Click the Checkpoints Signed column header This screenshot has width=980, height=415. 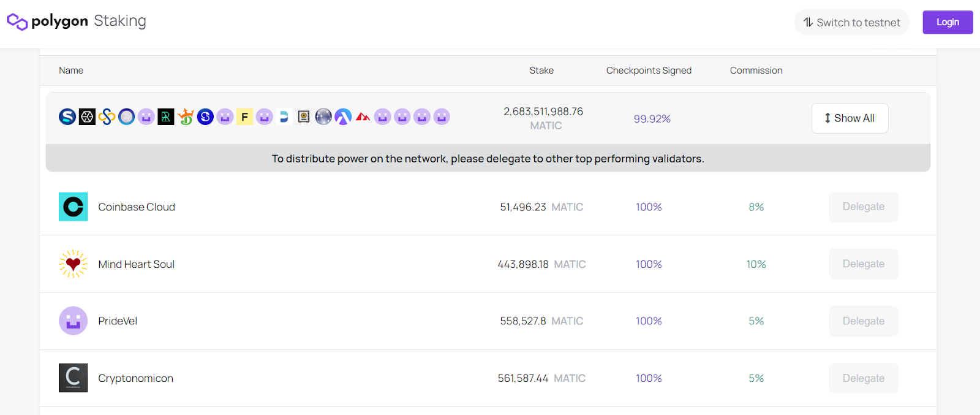click(649, 70)
